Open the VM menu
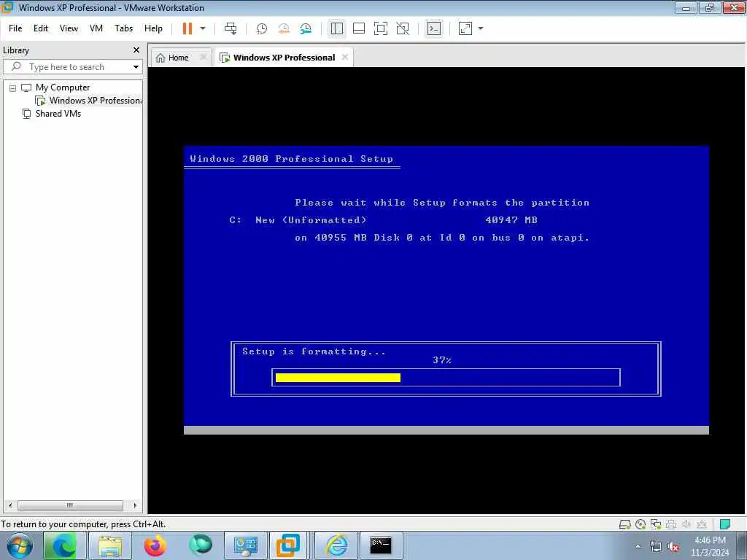The height and width of the screenshot is (560, 747). tap(96, 28)
